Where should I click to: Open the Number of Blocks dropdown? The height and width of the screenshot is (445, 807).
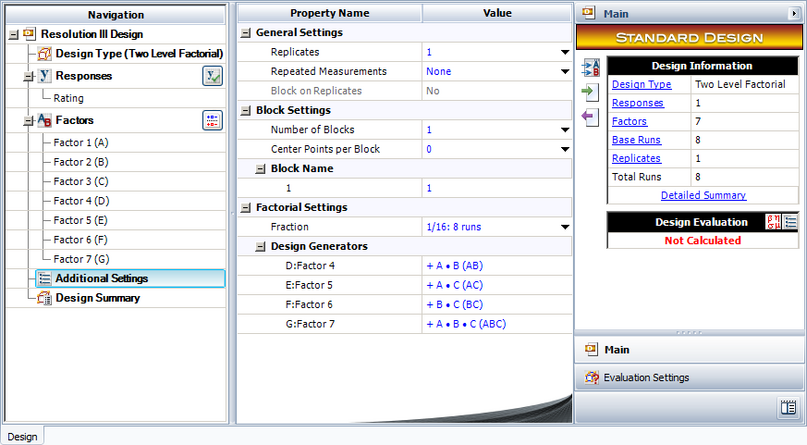[565, 130]
